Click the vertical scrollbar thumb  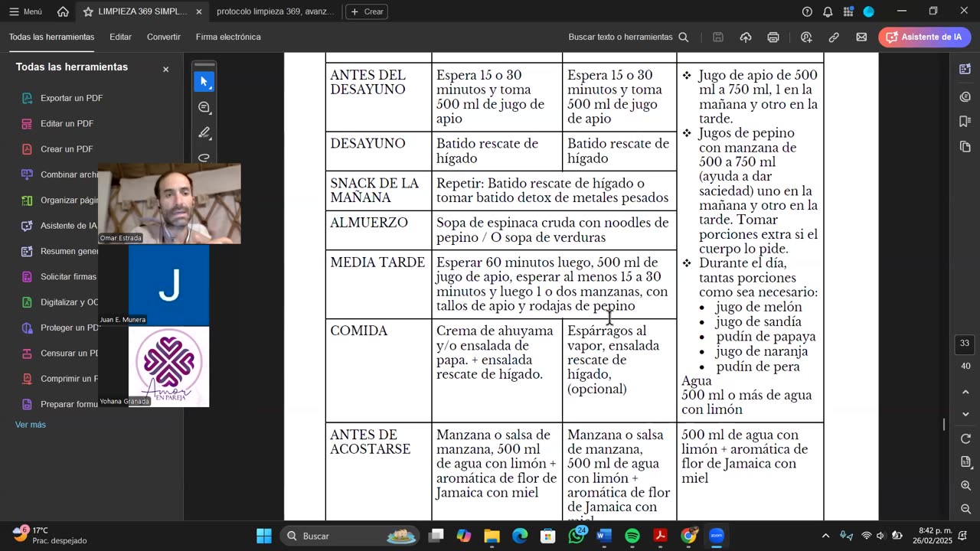[944, 424]
